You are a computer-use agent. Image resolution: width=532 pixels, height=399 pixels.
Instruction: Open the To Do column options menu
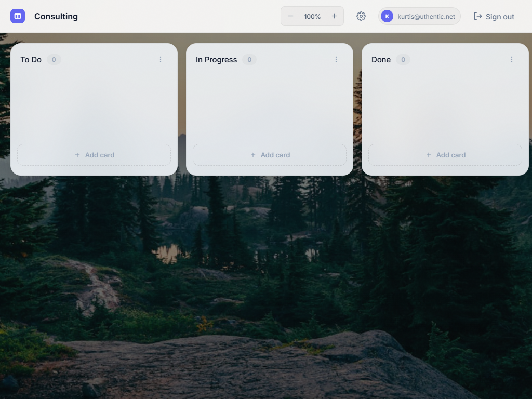click(x=161, y=59)
